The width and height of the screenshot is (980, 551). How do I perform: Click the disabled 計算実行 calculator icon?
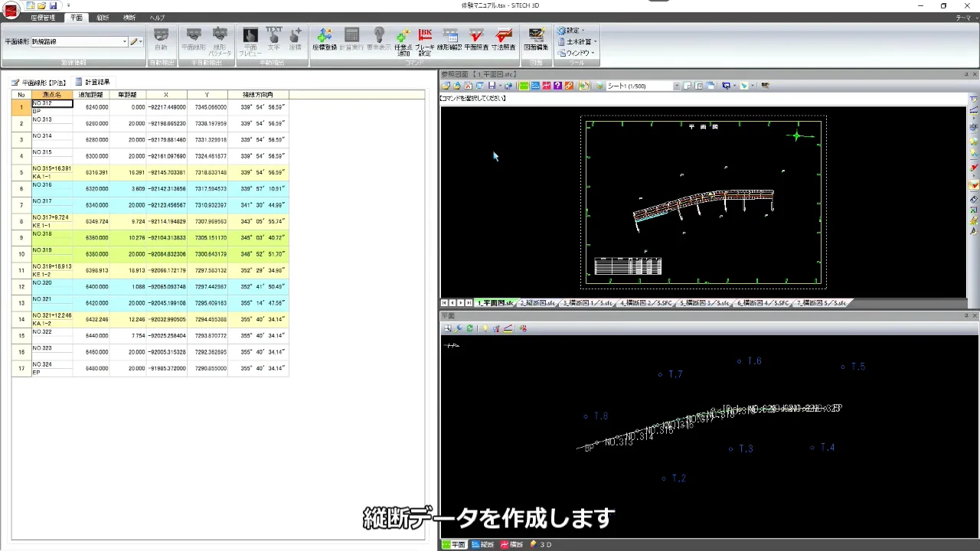351,39
